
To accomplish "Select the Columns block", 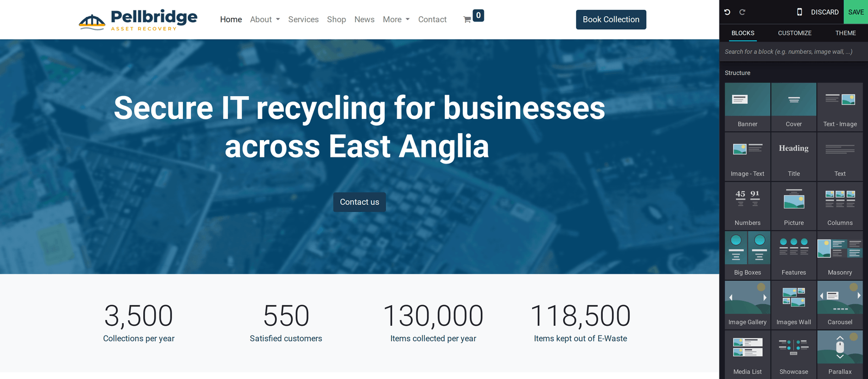I will 840,206.
